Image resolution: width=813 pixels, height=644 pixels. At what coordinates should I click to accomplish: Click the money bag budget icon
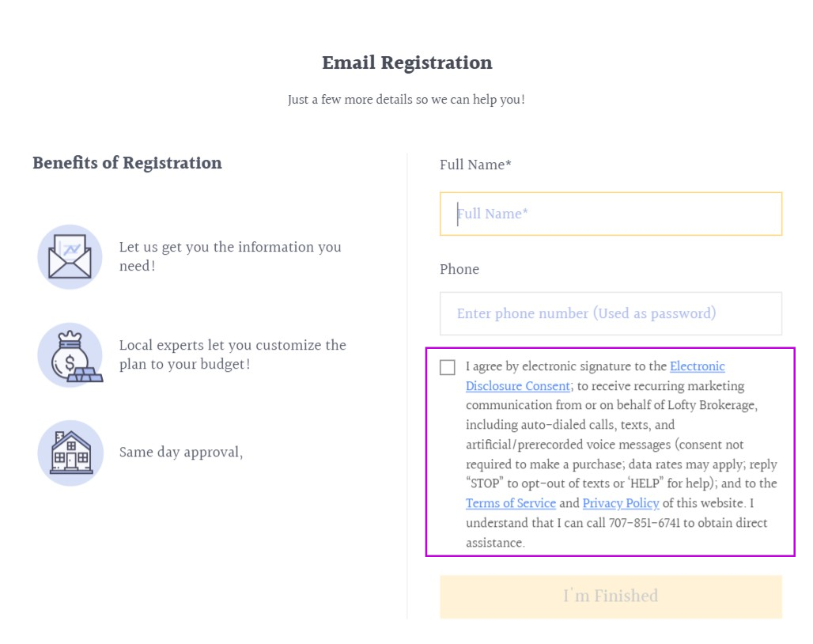pos(70,355)
